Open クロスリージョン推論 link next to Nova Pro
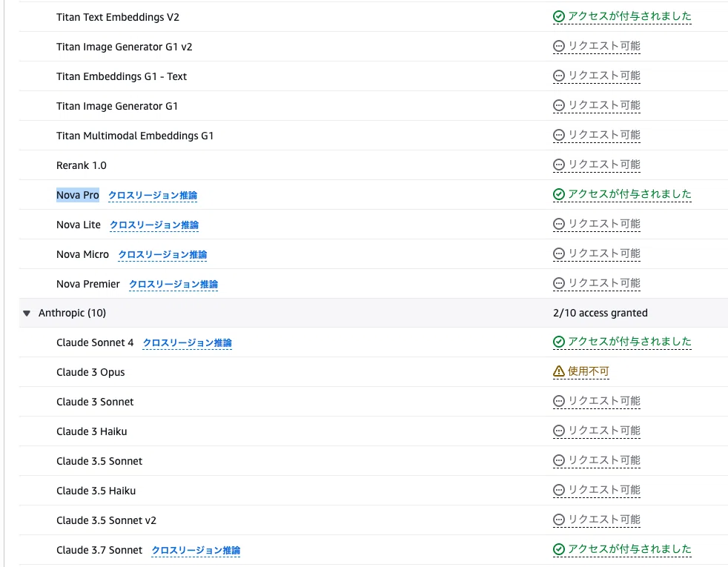This screenshot has height=567, width=728. click(153, 196)
